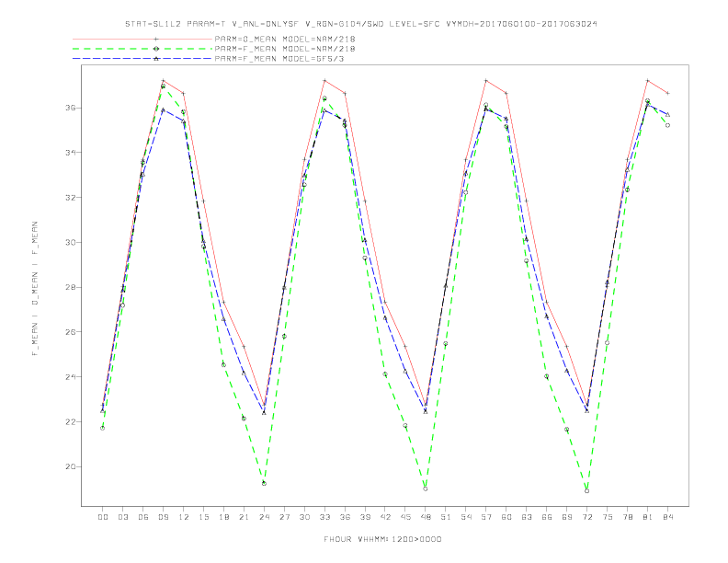The height and width of the screenshot is (563, 728).
Task: Click x-axis forecast hour label 18
Action: [x=223, y=517]
